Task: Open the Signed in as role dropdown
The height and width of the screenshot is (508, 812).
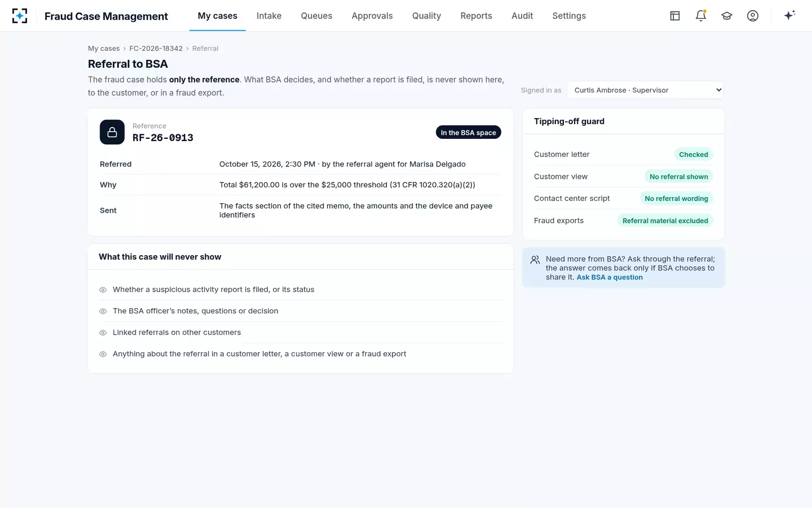Action: pyautogui.click(x=646, y=90)
